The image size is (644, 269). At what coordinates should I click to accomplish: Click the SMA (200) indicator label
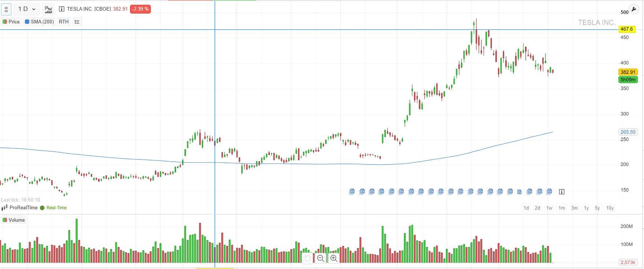pyautogui.click(x=39, y=22)
